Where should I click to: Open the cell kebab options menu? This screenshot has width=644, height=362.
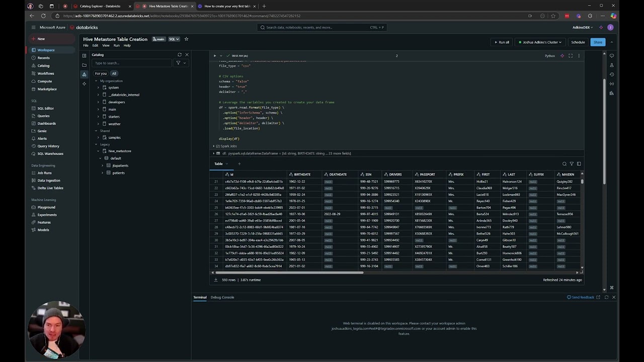[x=579, y=56]
